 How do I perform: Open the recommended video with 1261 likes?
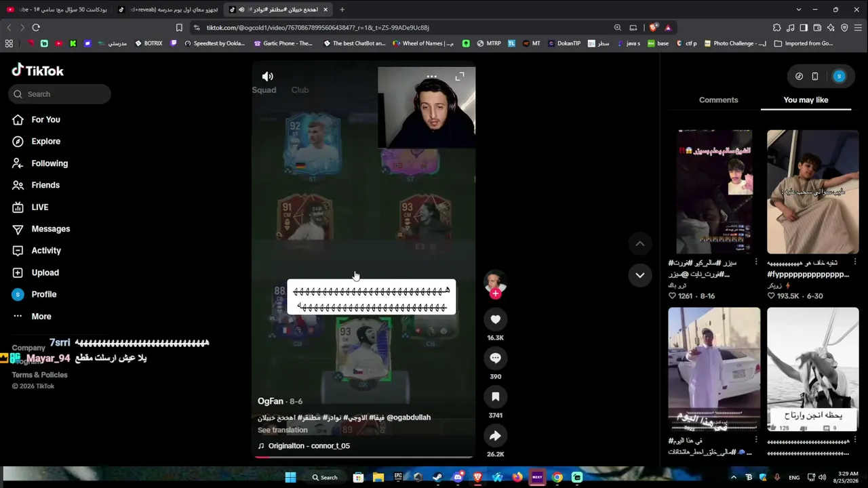tap(714, 192)
